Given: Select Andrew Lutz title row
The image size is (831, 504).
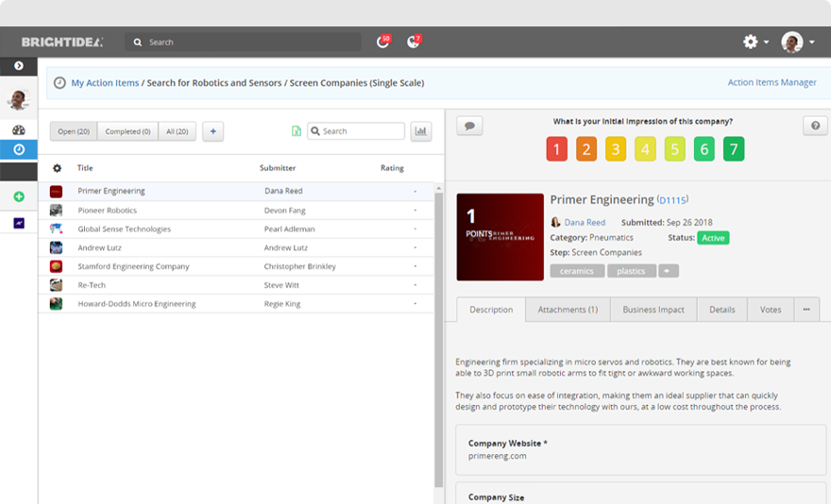Looking at the screenshot, I should coord(236,247).
